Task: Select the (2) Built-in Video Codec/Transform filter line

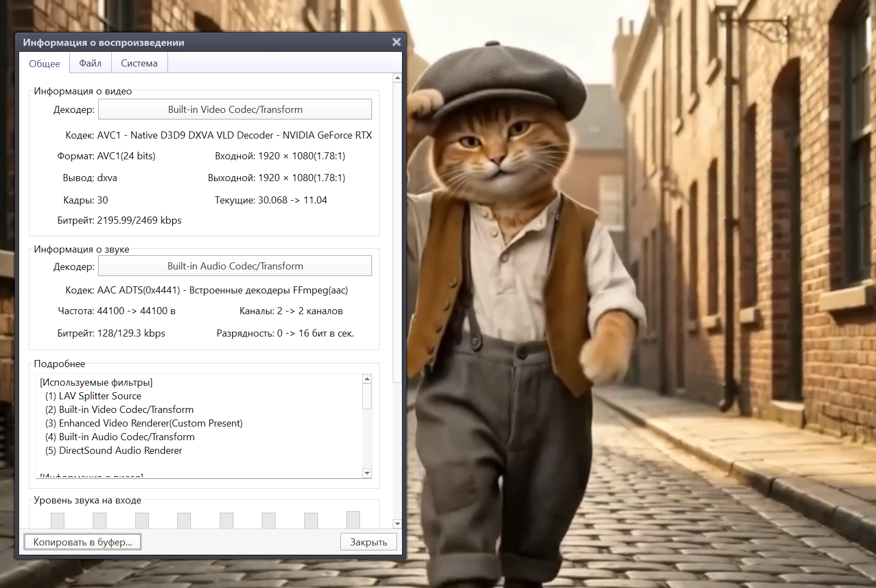Action: tap(119, 410)
